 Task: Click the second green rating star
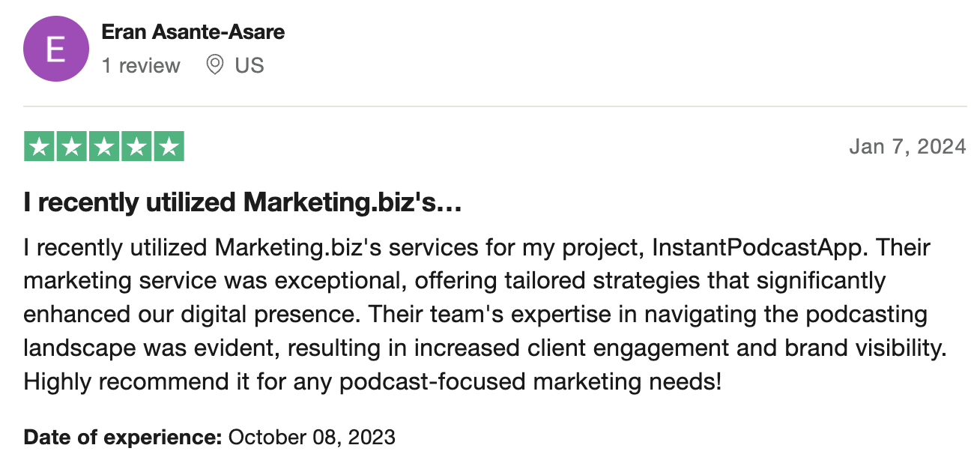pyautogui.click(x=72, y=146)
